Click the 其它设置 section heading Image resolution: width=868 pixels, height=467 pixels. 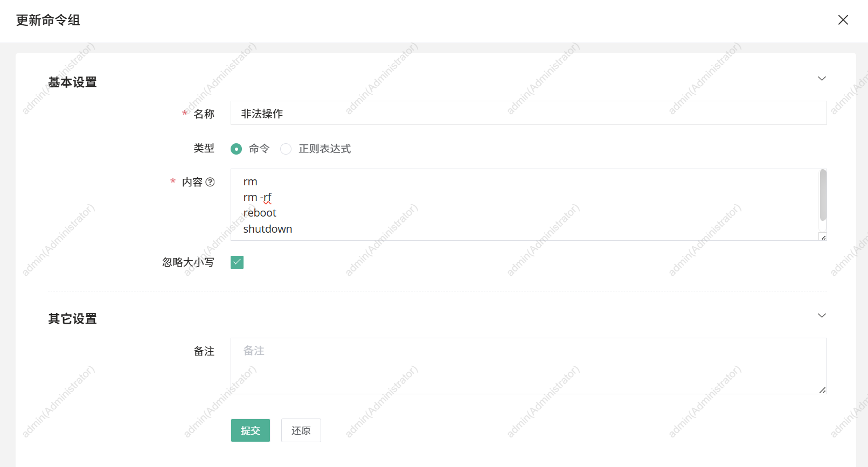click(x=72, y=319)
